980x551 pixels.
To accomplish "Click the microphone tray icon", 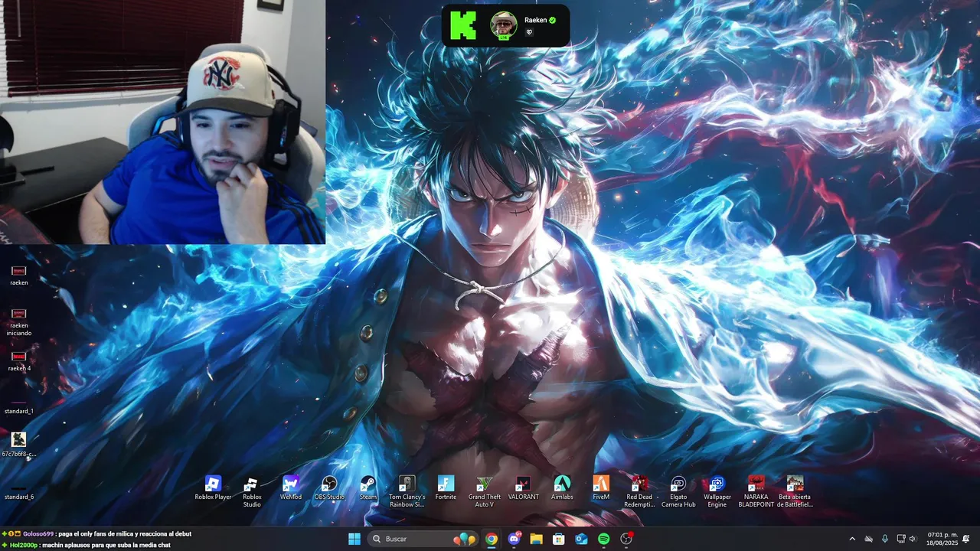I will [x=885, y=539].
